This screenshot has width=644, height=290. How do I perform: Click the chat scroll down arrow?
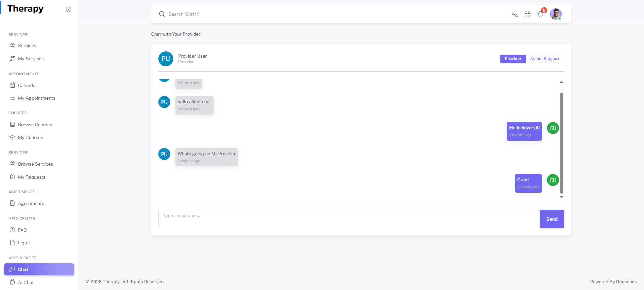561,197
